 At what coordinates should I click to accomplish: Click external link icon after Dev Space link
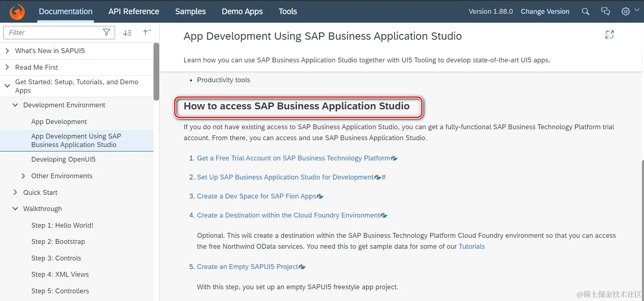tap(320, 196)
